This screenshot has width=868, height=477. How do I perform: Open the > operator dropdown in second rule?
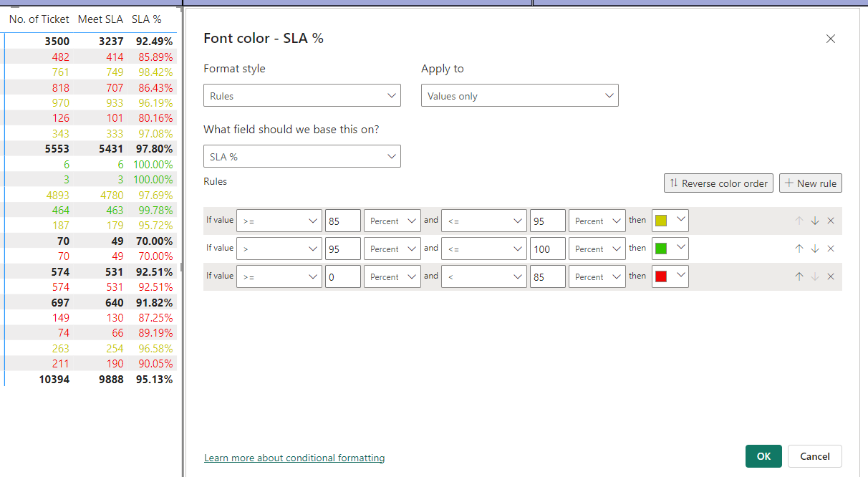coord(279,249)
